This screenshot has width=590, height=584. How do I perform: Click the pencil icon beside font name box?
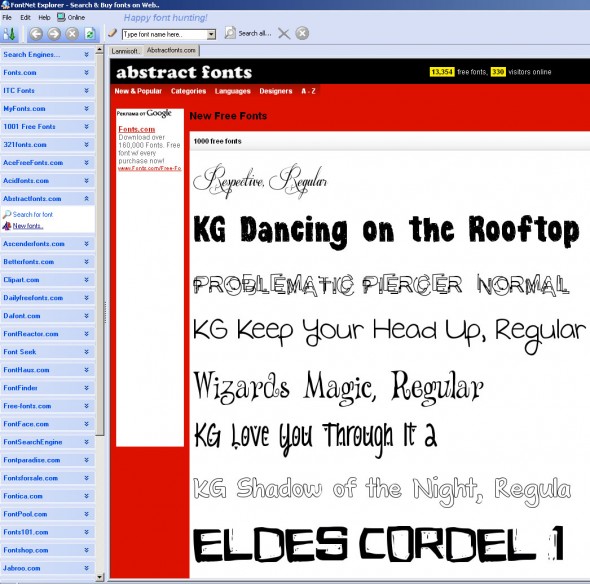coord(112,33)
